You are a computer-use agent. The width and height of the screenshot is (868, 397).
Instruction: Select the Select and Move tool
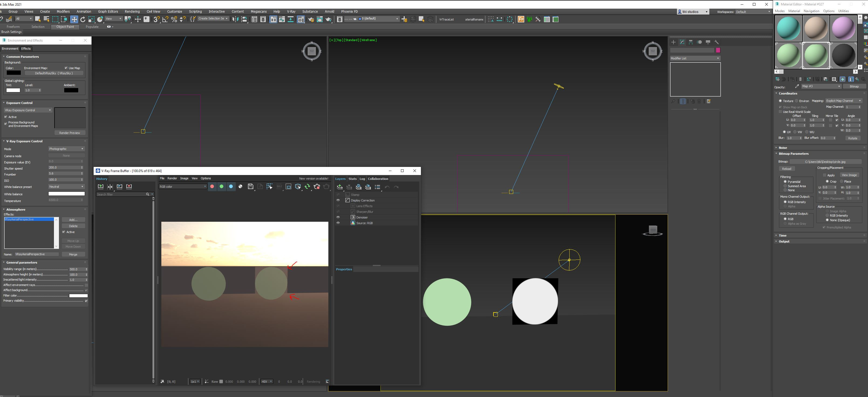[x=74, y=19]
